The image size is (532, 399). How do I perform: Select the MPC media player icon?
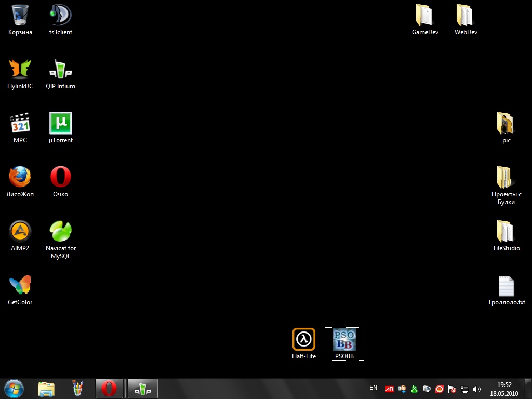tap(20, 124)
